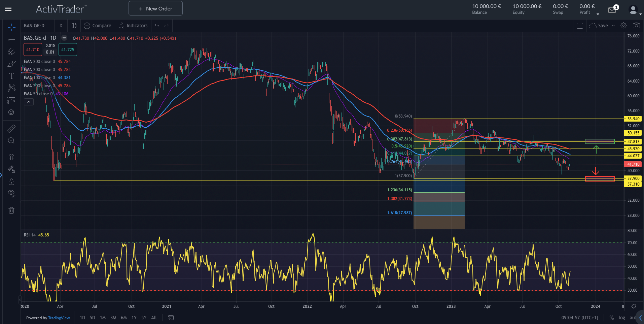Toggle log scale on price axis
The width and height of the screenshot is (644, 324).
622,318
